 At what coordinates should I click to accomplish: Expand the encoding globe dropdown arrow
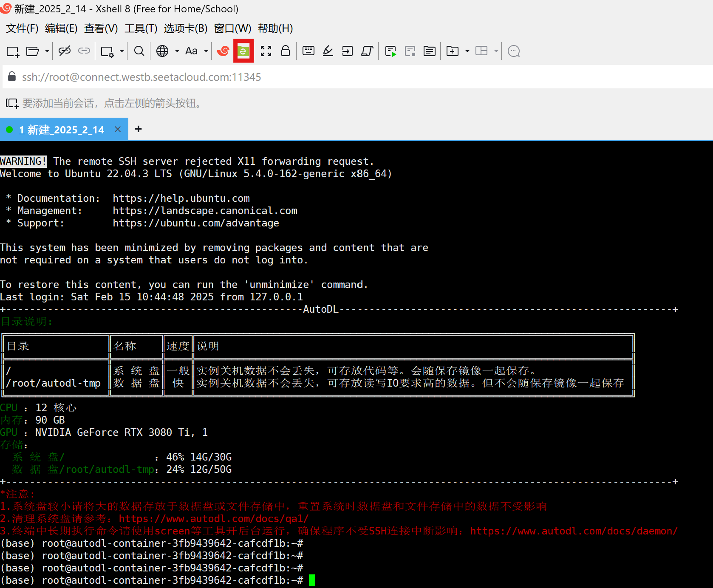177,51
